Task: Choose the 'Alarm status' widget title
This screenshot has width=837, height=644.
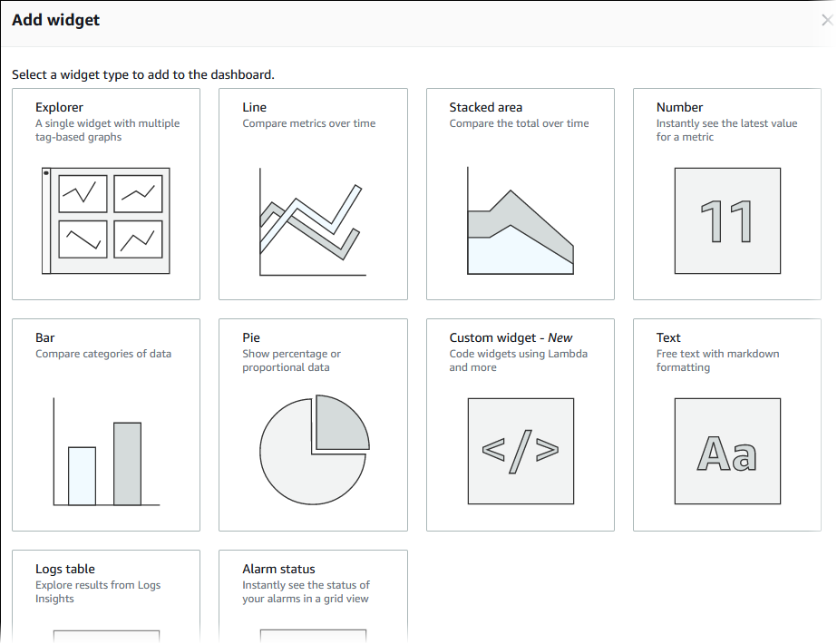Action: [x=278, y=569]
